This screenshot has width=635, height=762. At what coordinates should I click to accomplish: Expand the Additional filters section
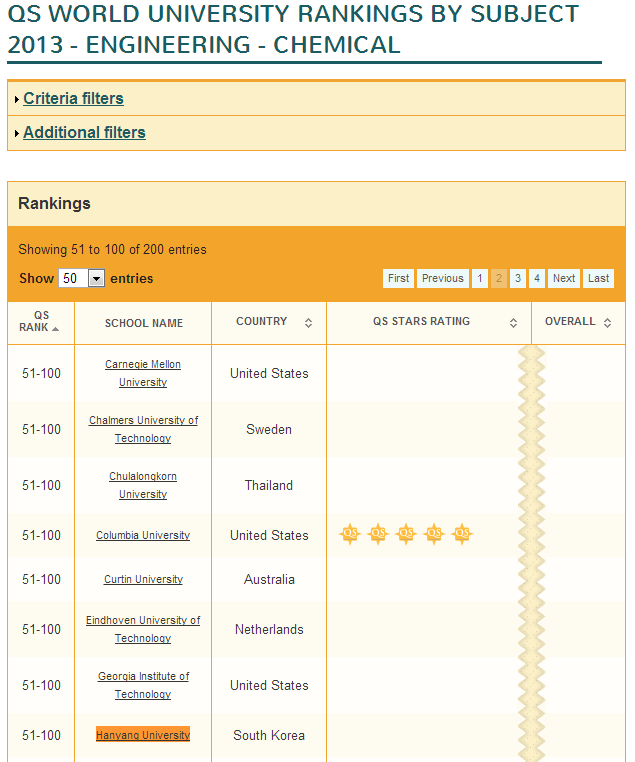click(x=84, y=132)
